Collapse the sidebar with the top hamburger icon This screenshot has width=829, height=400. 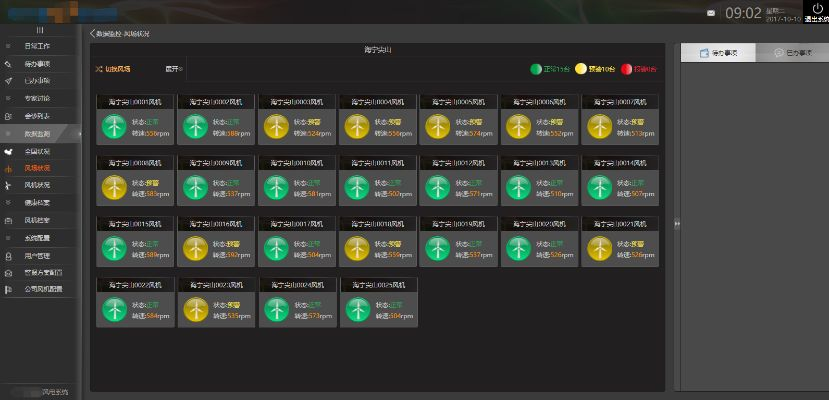pyautogui.click(x=39, y=30)
